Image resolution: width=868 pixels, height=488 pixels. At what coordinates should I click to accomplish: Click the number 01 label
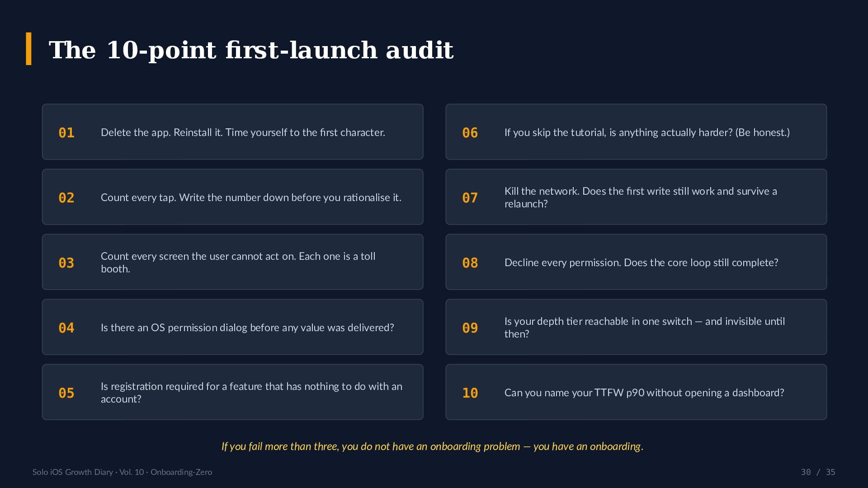[66, 132]
